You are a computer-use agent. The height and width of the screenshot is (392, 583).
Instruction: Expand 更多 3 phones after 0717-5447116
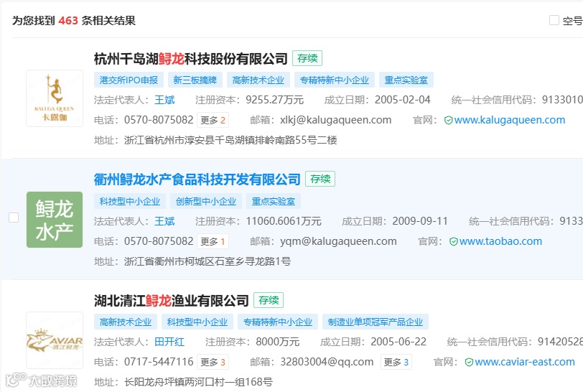click(x=213, y=362)
